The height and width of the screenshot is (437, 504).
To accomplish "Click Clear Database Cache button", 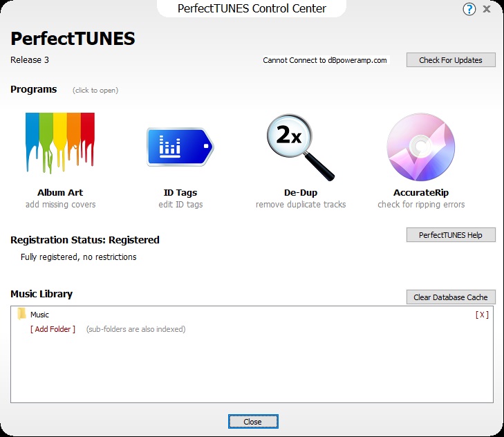I will (x=451, y=297).
